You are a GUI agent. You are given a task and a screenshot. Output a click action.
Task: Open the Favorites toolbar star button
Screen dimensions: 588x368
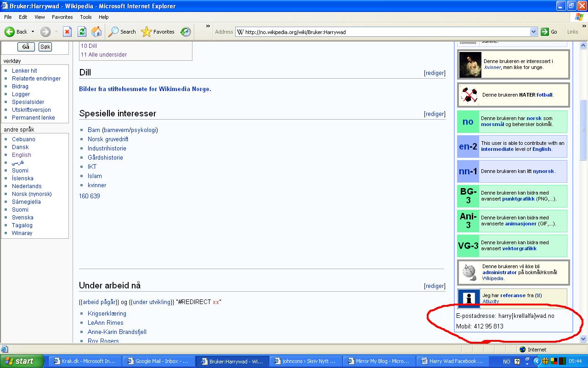pyautogui.click(x=158, y=32)
